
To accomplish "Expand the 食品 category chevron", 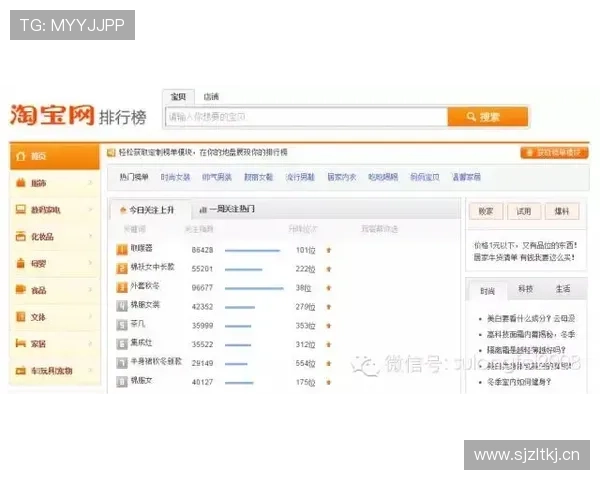I will [91, 290].
